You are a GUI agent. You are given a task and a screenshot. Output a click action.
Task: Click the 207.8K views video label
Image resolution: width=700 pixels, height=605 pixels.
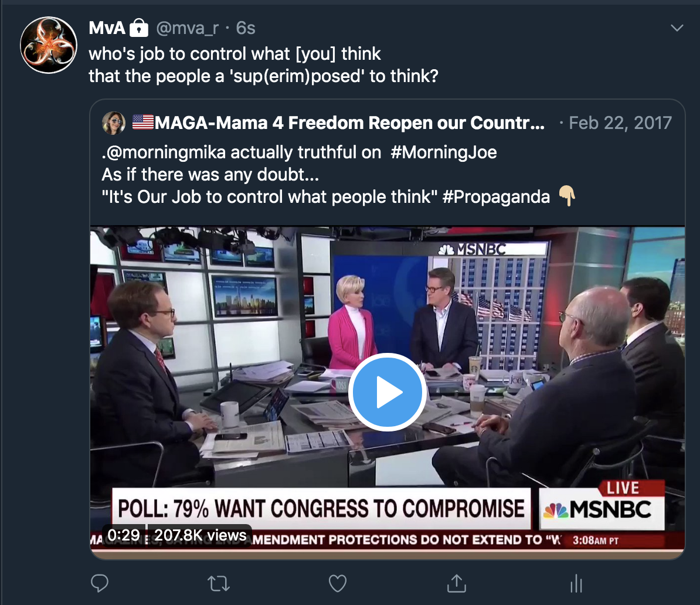pos(200,535)
